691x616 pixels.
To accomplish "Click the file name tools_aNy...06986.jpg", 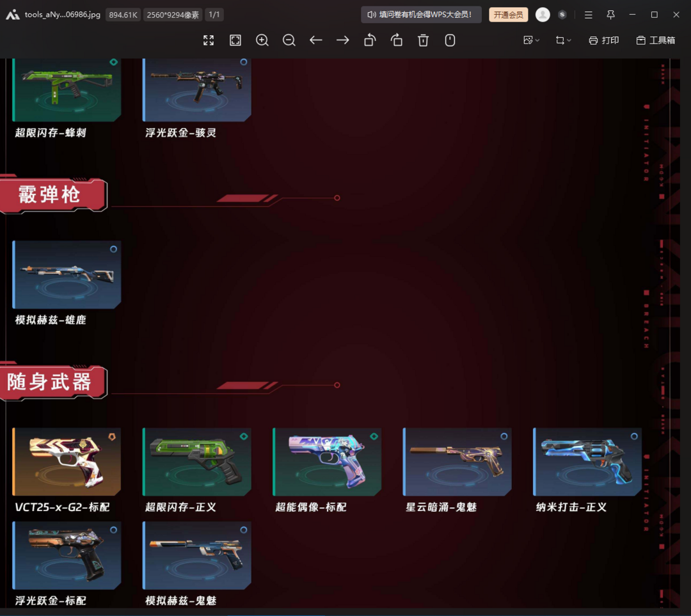I will point(63,15).
